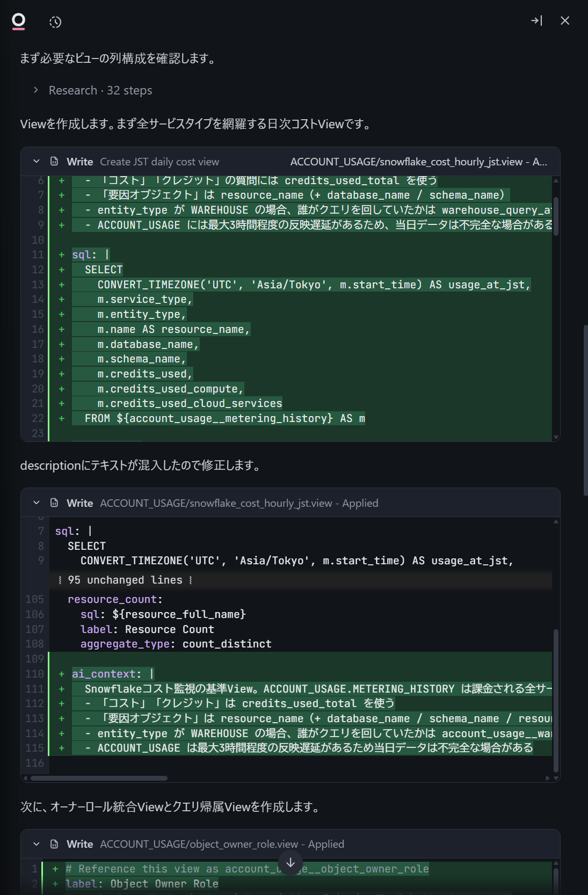Click line 'FROM ${account_usage__metering_history} AS m'
Viewport: 588px width, 895px height.
(225, 418)
